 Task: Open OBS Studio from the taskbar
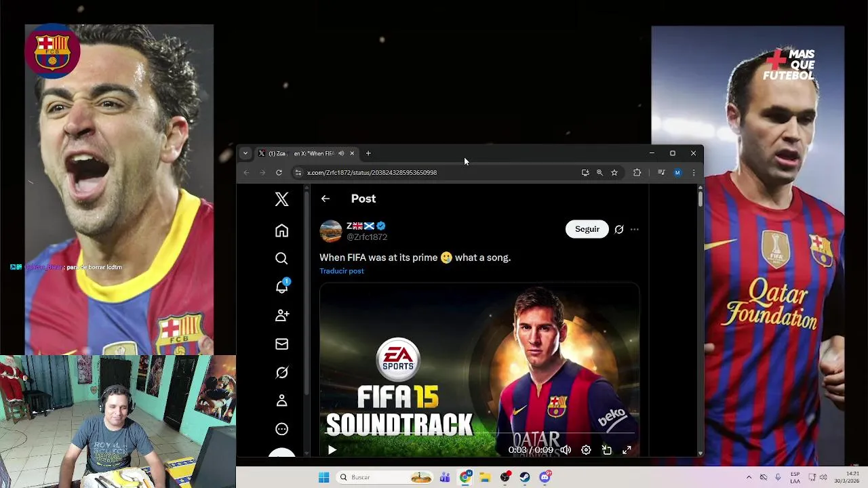tap(505, 477)
